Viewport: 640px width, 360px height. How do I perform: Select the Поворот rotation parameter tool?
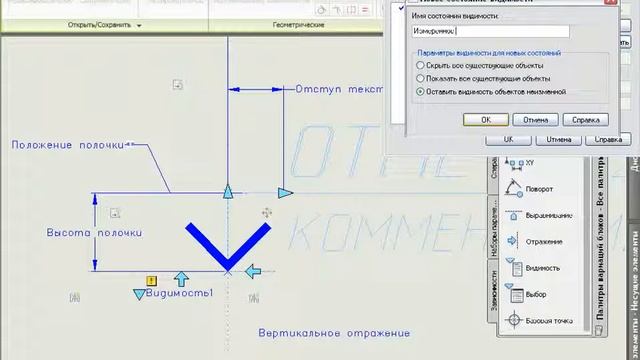pyautogui.click(x=529, y=189)
